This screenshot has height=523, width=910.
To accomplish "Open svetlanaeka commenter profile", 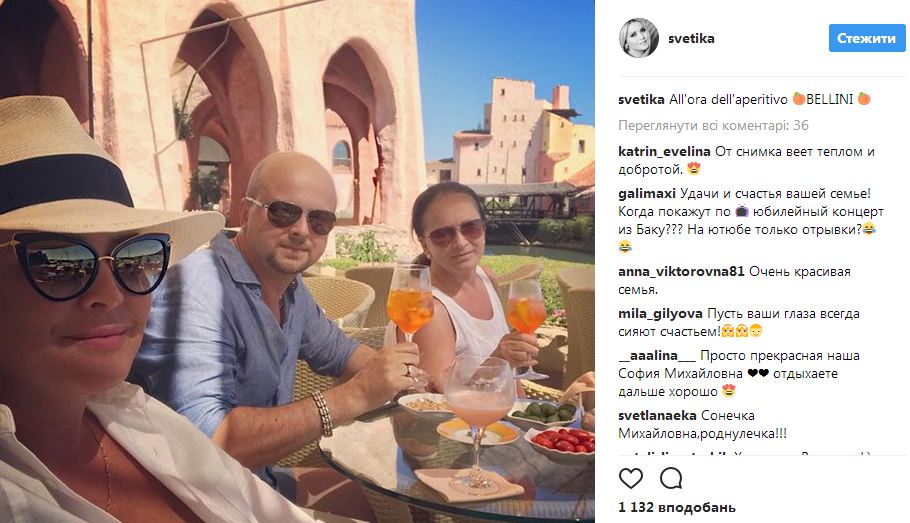I will 657,416.
